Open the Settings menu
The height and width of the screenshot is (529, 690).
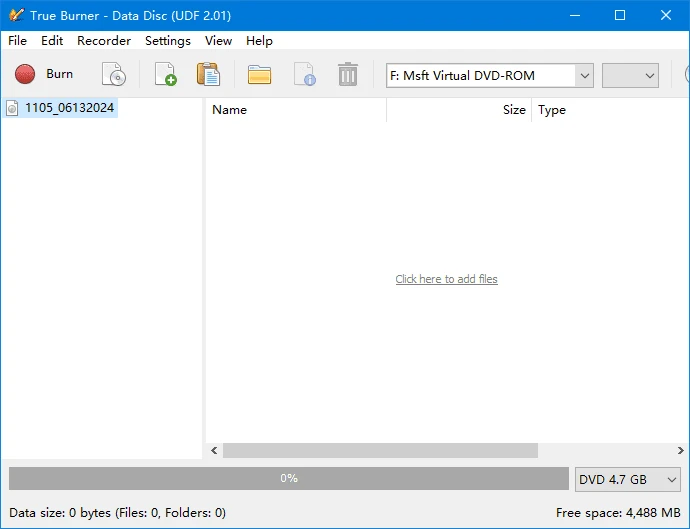point(167,41)
